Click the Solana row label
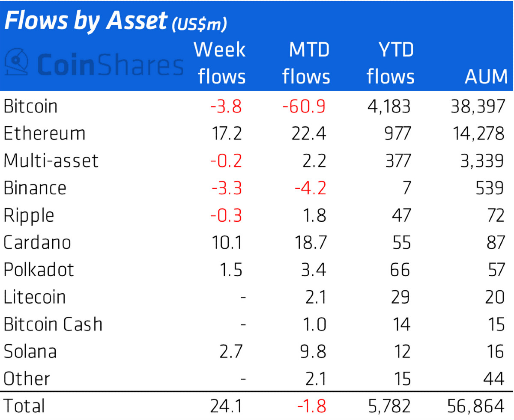514x420 pixels. tap(30, 351)
